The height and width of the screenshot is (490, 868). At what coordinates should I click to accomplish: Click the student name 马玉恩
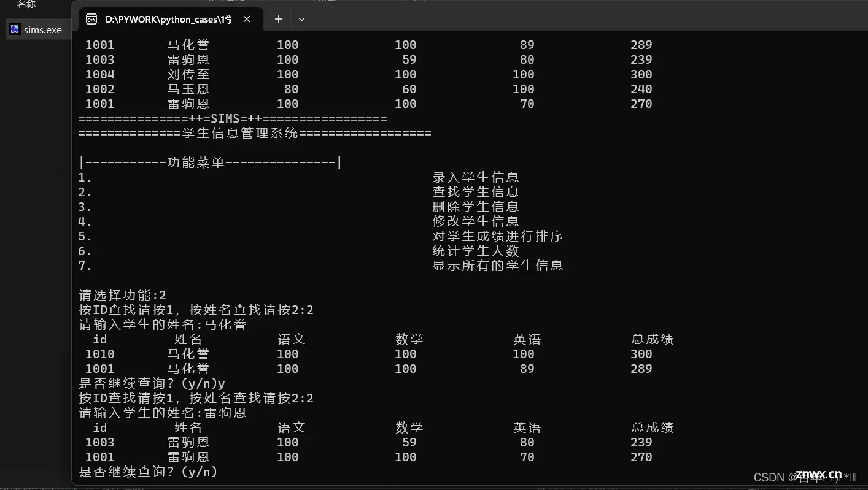tap(188, 89)
